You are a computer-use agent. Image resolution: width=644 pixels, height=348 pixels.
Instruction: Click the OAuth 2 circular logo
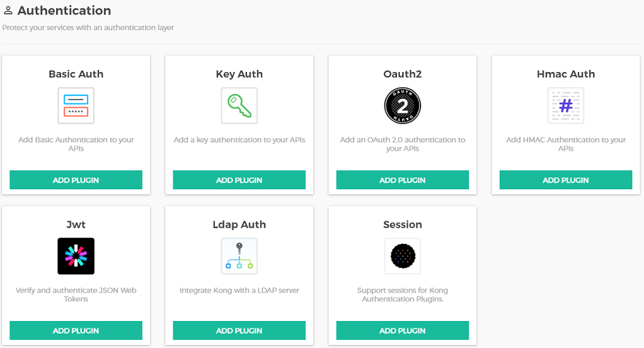[402, 106]
